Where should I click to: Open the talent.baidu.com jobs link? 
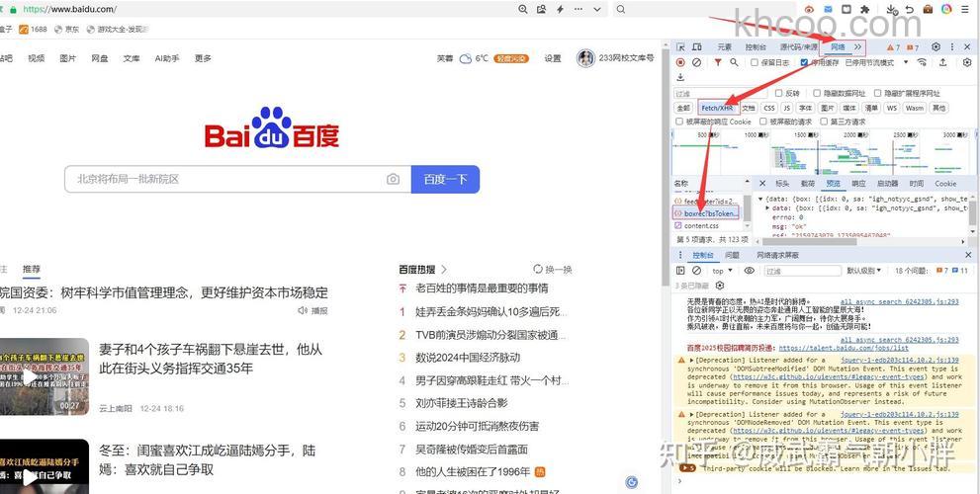point(844,348)
